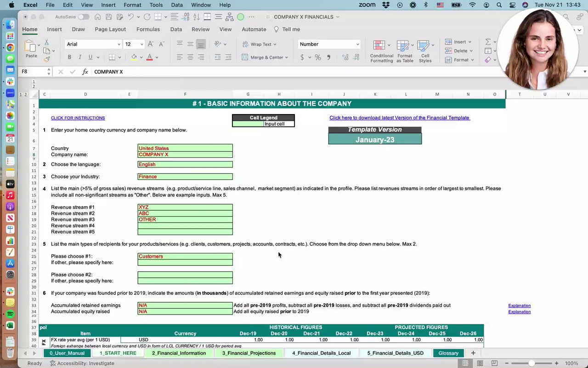This screenshot has width=588, height=368.
Task: Click Tell me search box
Action: pyautogui.click(x=287, y=29)
